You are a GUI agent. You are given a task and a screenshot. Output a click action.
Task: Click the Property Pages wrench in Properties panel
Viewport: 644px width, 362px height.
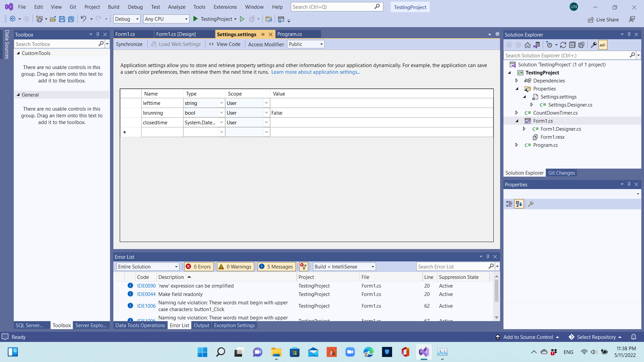pyautogui.click(x=531, y=204)
